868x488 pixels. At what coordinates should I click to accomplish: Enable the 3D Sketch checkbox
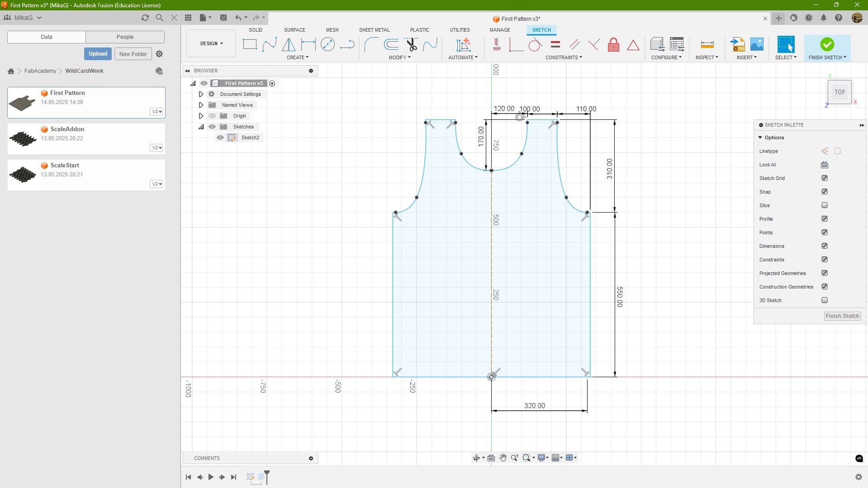825,300
